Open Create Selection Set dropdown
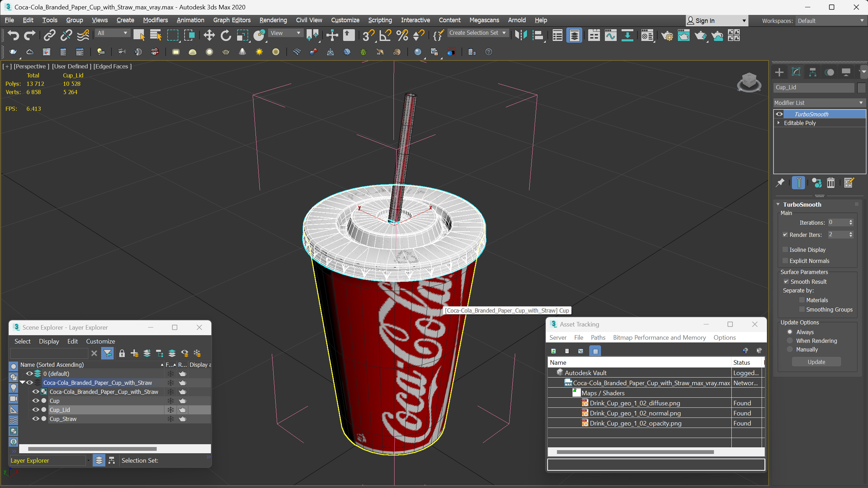 [478, 33]
